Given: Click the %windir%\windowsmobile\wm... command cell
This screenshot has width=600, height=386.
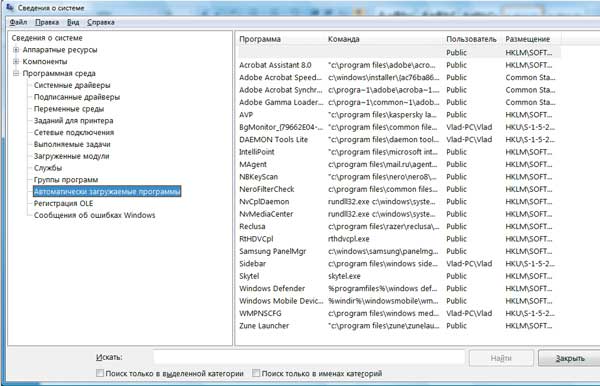Looking at the screenshot, I should click(383, 301).
